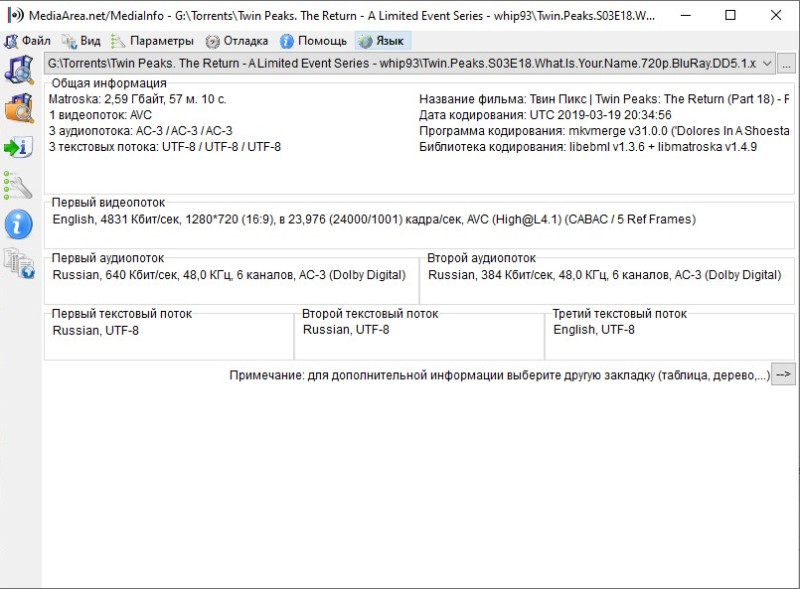Image resolution: width=800 pixels, height=589 pixels.
Task: Open the Помощь menu
Action: 314,41
